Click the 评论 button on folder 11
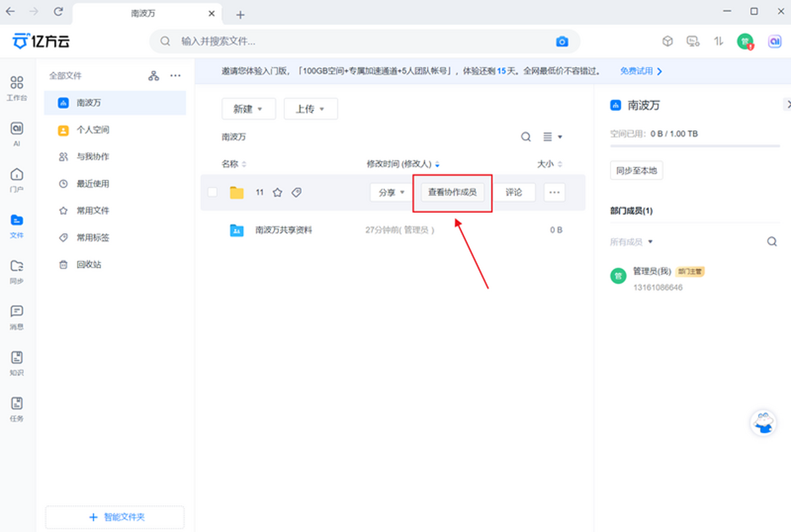This screenshot has width=791, height=532. pos(513,192)
